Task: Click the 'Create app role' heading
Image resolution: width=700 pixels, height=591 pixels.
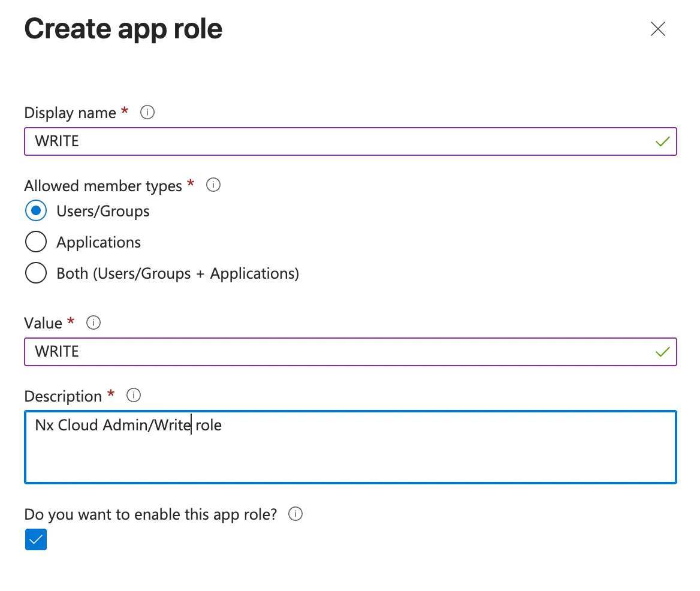Action: pos(123,29)
